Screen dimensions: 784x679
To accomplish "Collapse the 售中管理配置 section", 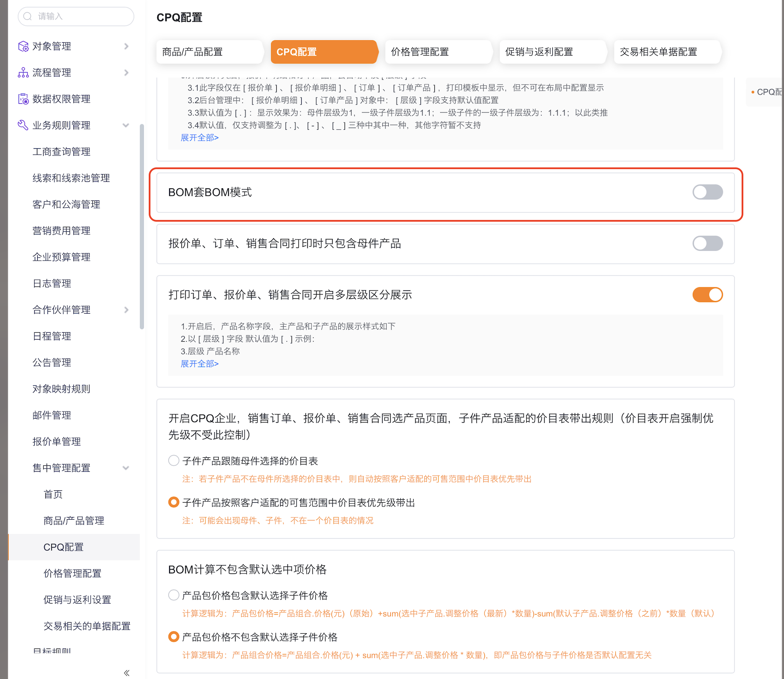I will click(126, 468).
